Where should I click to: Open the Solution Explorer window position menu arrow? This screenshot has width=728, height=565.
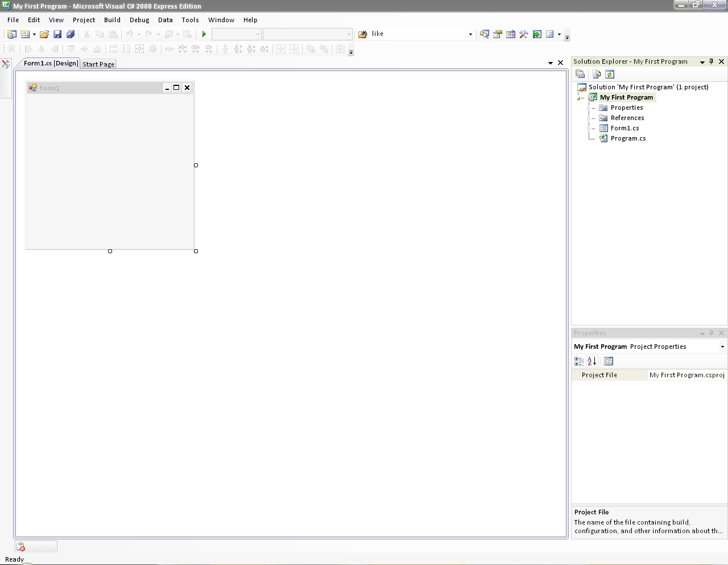coord(702,62)
